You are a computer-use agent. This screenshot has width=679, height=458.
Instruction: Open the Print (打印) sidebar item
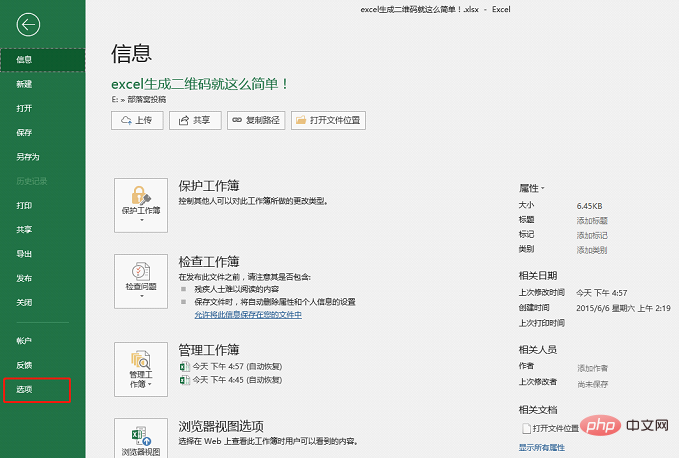pos(24,205)
